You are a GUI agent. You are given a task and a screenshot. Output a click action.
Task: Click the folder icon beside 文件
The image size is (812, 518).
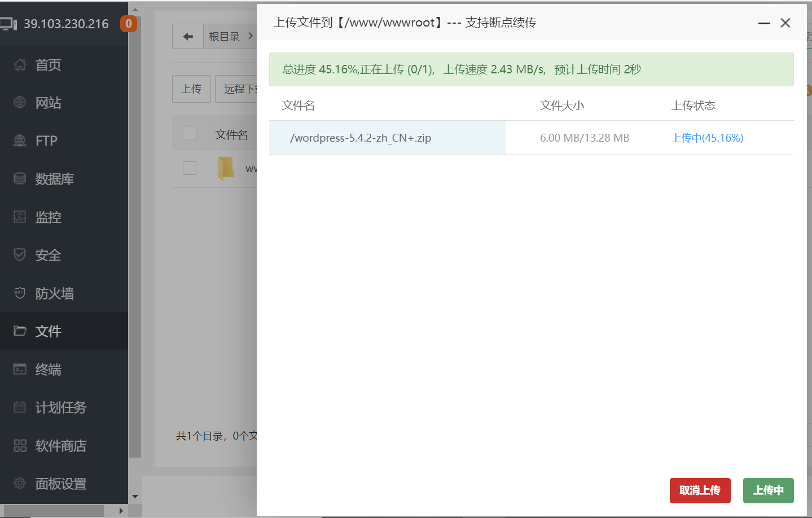tap(20, 331)
